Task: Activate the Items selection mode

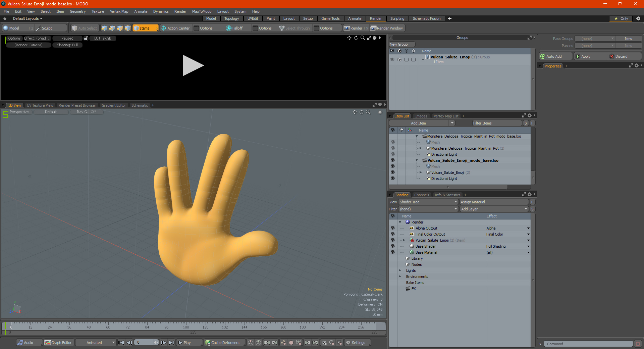Action: tap(145, 28)
